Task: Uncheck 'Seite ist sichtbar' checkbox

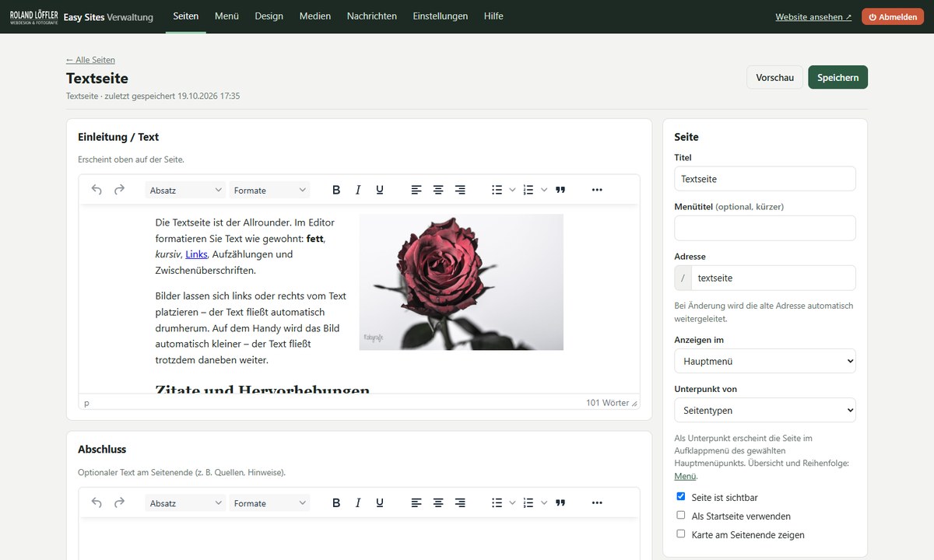Action: [681, 496]
